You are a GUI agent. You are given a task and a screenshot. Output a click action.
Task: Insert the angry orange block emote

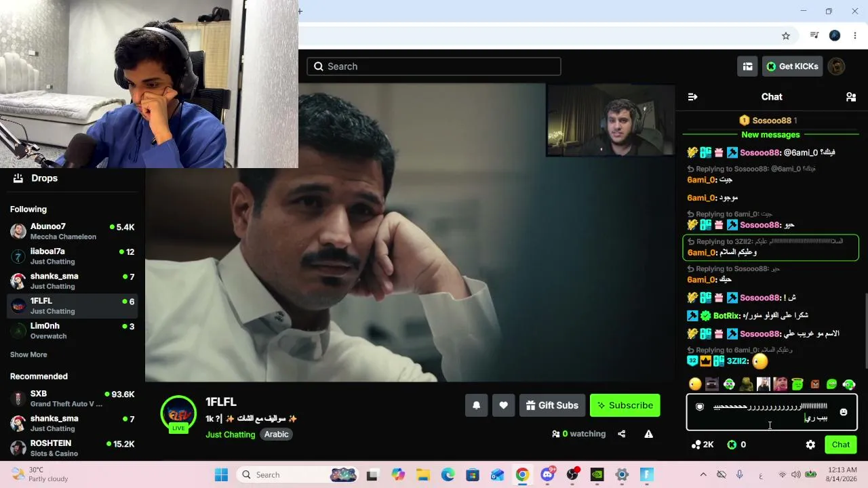(814, 384)
